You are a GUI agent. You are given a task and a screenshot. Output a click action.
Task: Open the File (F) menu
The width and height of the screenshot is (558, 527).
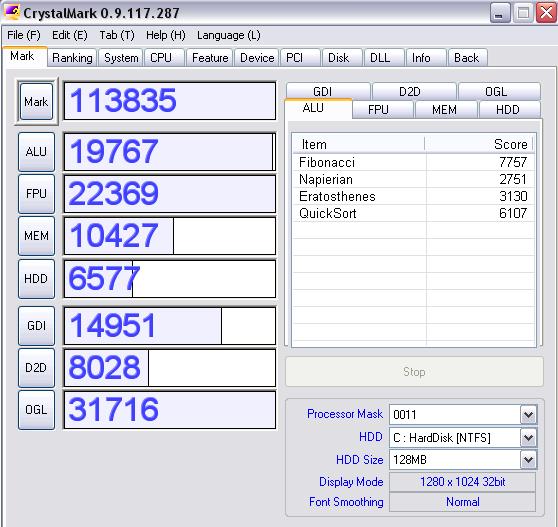click(x=24, y=35)
